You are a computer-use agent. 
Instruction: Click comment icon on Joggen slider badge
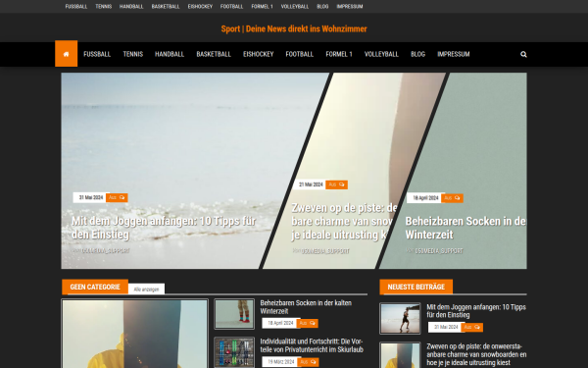[122, 197]
